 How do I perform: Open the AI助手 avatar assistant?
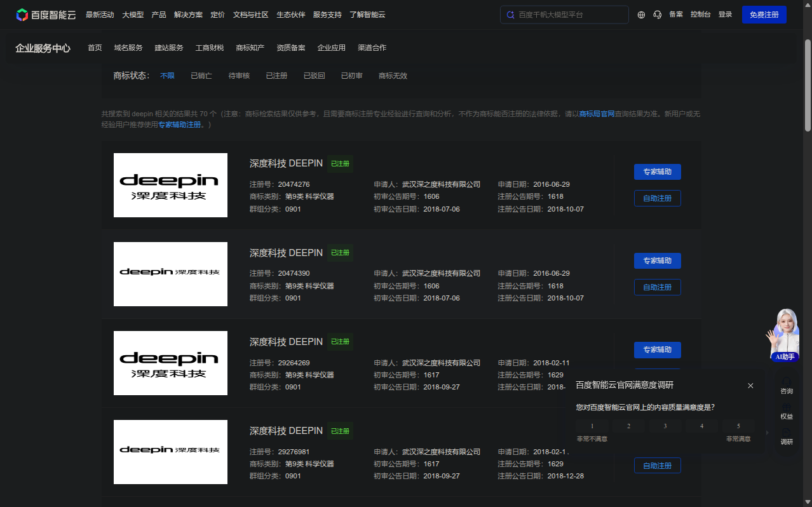[x=783, y=335]
